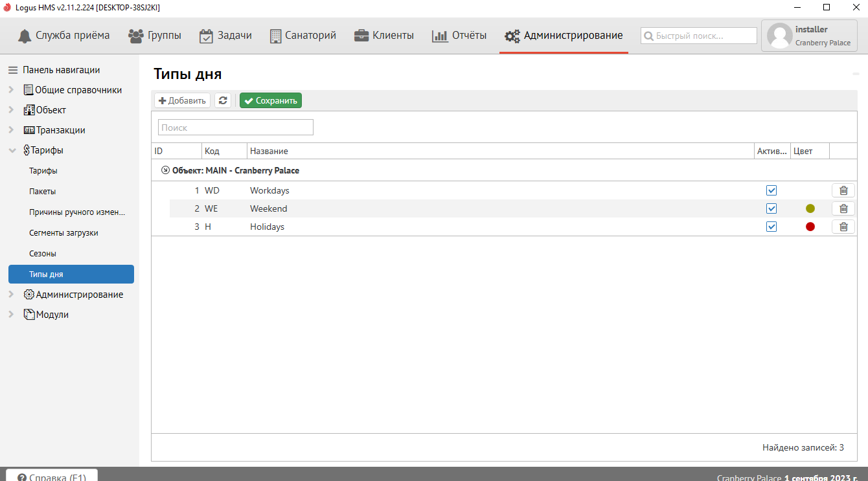Open the Санаторий tab
Screen dimensions: 868x481
point(303,36)
